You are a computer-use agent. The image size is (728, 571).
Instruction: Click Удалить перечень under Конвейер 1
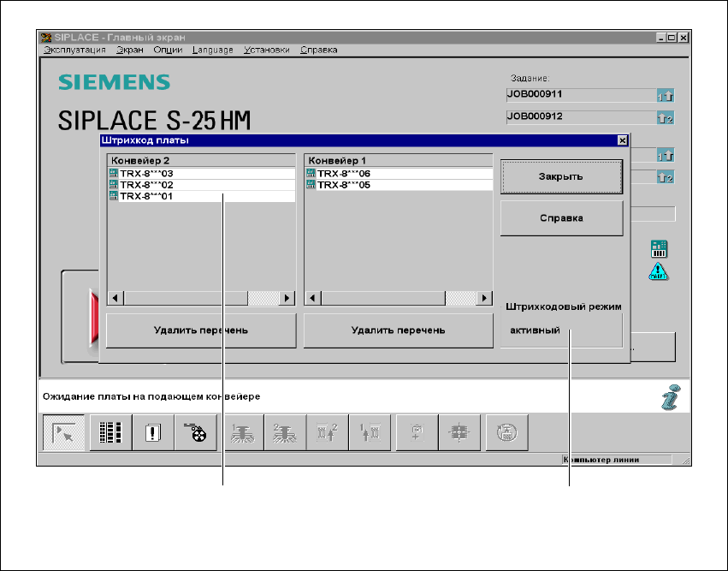tap(398, 330)
